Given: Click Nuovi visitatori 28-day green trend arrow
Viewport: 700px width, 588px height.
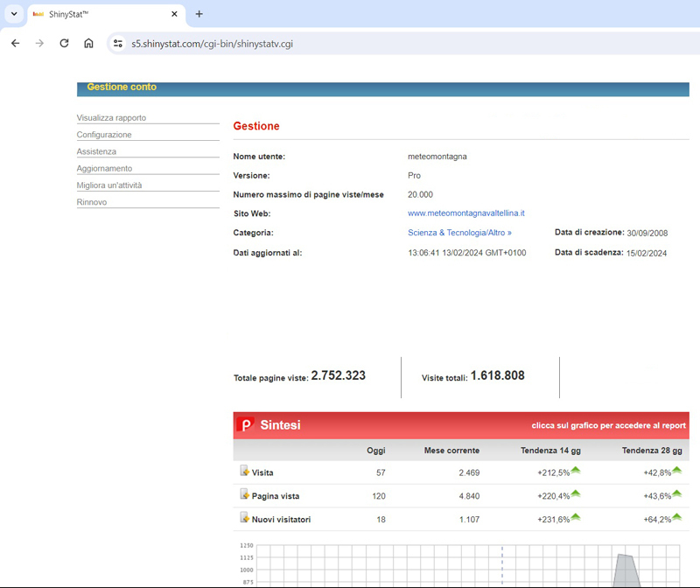Looking at the screenshot, I should 676,517.
